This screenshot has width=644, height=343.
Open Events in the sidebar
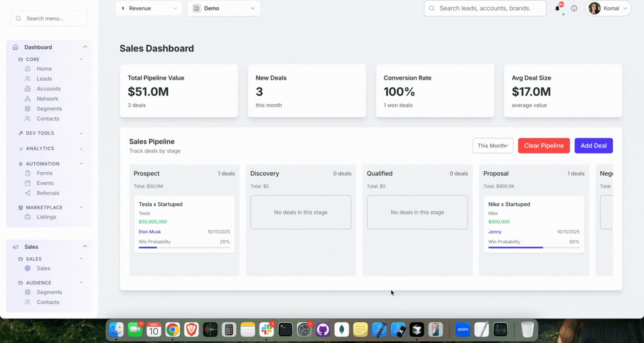pyautogui.click(x=45, y=183)
